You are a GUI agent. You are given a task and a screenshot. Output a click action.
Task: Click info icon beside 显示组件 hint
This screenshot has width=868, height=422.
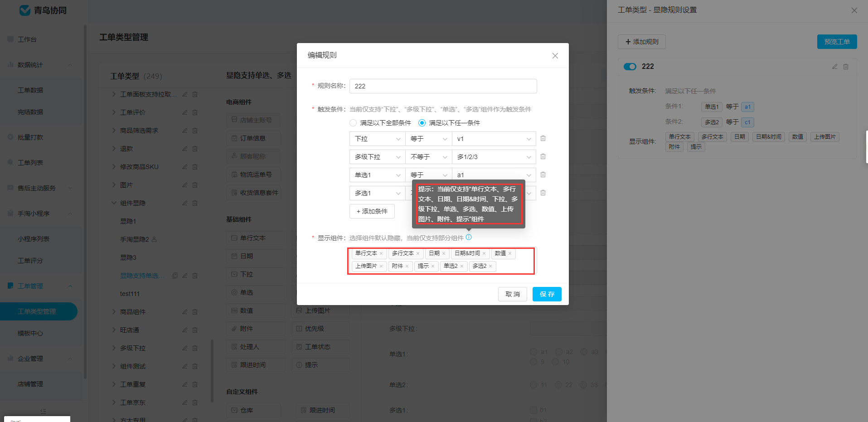click(x=469, y=237)
